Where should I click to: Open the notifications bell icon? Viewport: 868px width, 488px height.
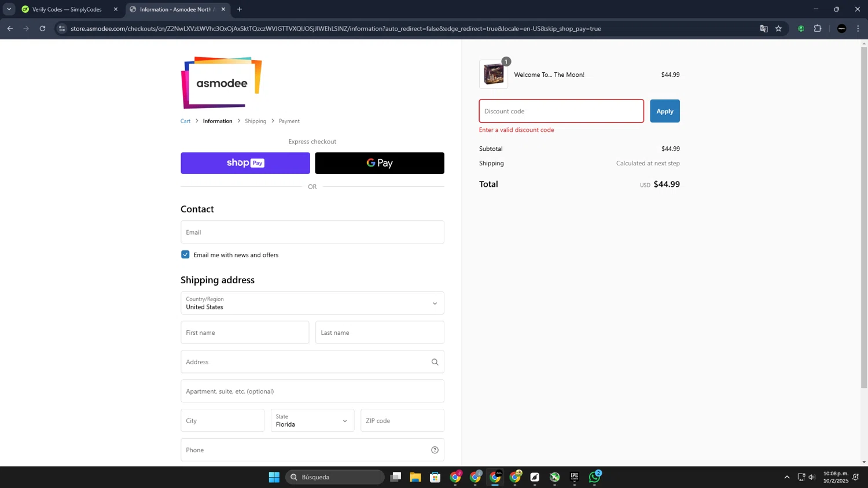(x=856, y=477)
